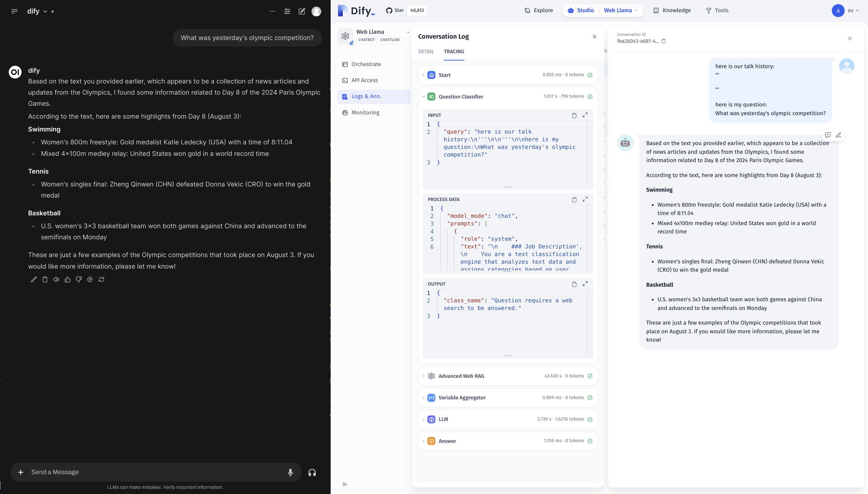Close the Conversation Log panel
868x494 pixels.
594,37
